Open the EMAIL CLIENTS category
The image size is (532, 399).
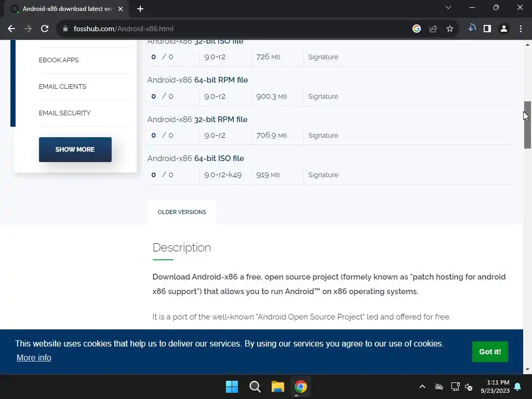coord(62,87)
